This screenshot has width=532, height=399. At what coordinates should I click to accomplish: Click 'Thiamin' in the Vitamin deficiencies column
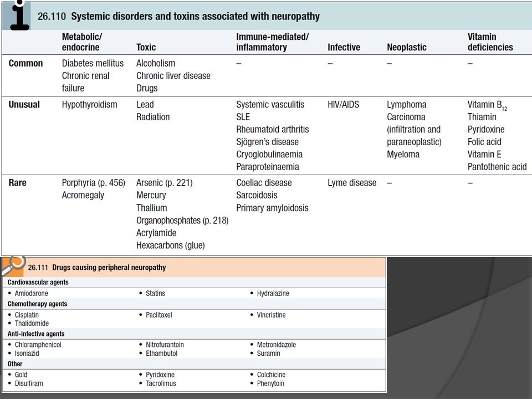482,117
